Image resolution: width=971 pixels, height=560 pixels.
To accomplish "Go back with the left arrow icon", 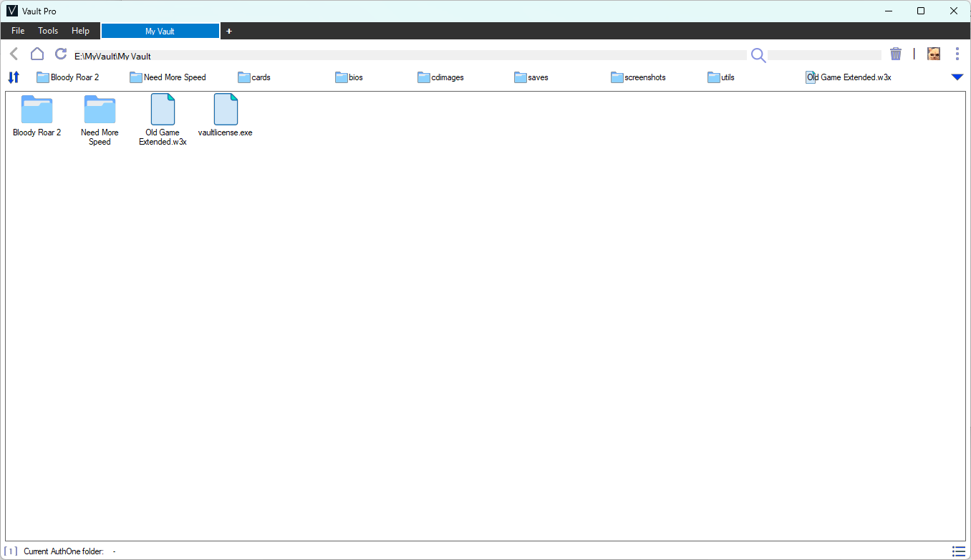I will tap(14, 54).
